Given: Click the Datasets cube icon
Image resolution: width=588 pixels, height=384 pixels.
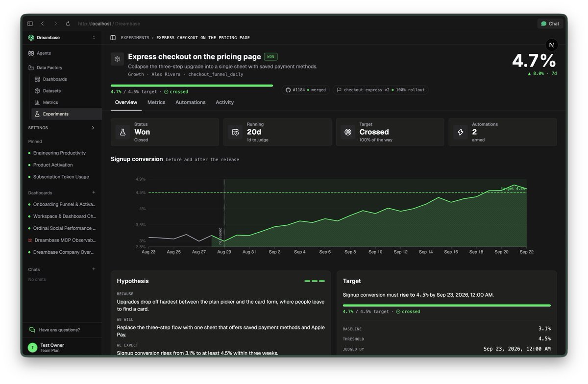Looking at the screenshot, I should [x=37, y=91].
